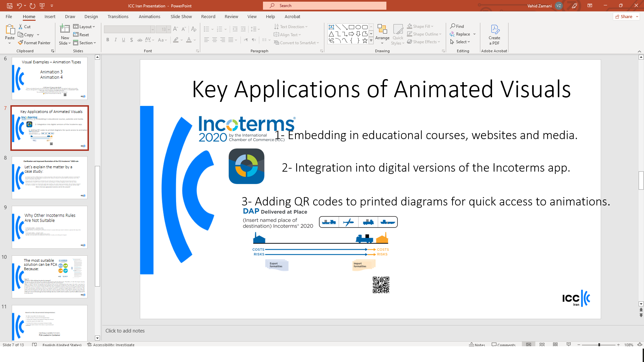Open the font color picker swatch
Screen dimensions: 644x362
[x=189, y=40]
